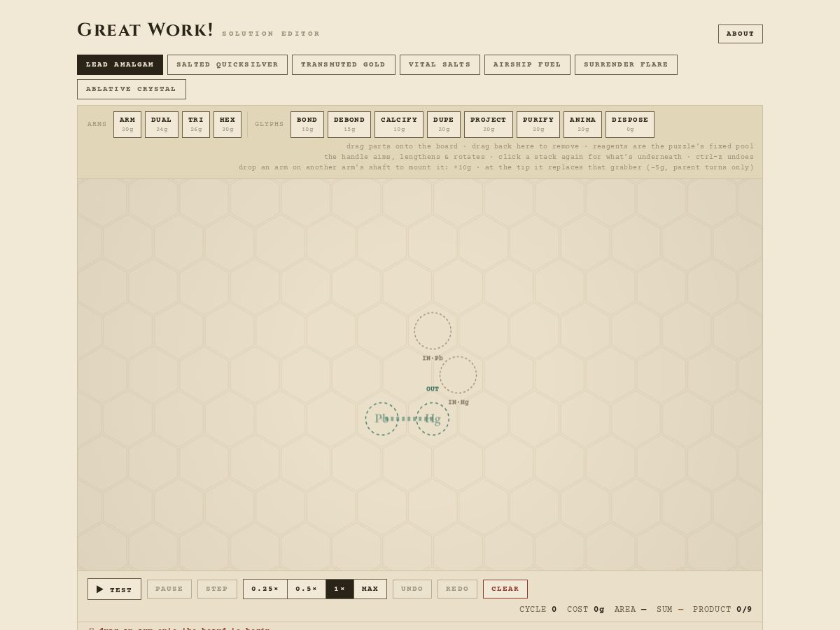Start the simulation with the Test button
The height and width of the screenshot is (630, 840).
tap(114, 589)
